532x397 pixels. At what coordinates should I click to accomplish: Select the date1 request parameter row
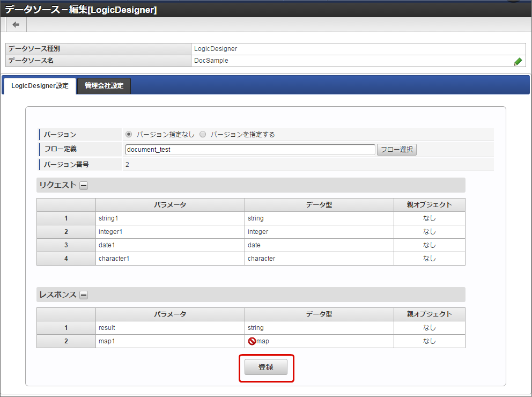click(x=170, y=245)
